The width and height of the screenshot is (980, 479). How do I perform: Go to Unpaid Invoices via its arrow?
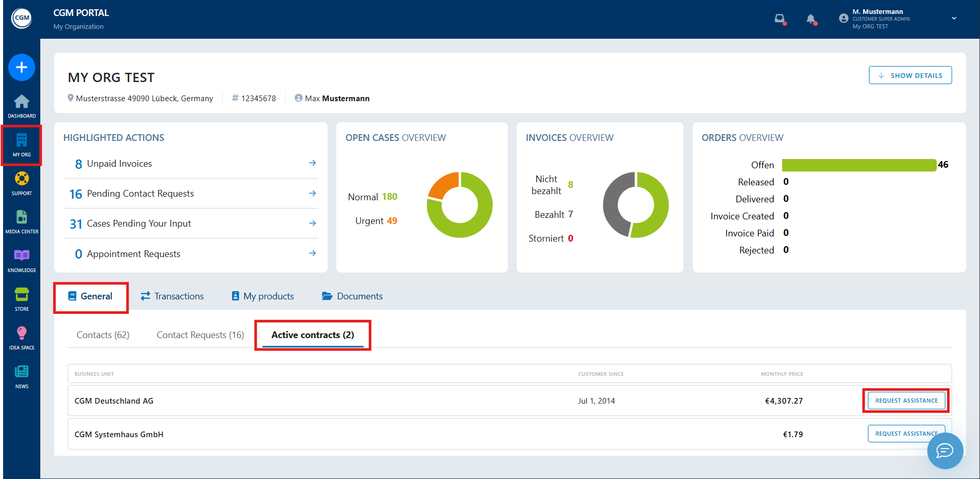pos(313,163)
